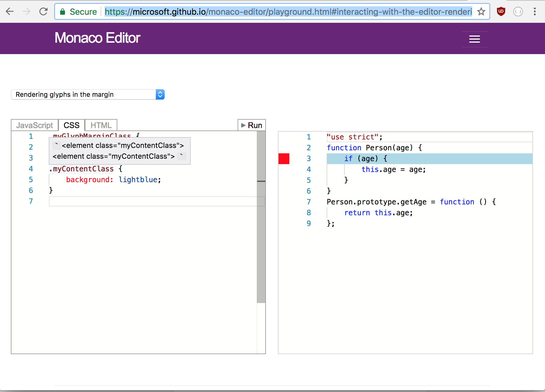The image size is (545, 392).
Task: Go back using the browser back arrow
Action: click(x=10, y=12)
